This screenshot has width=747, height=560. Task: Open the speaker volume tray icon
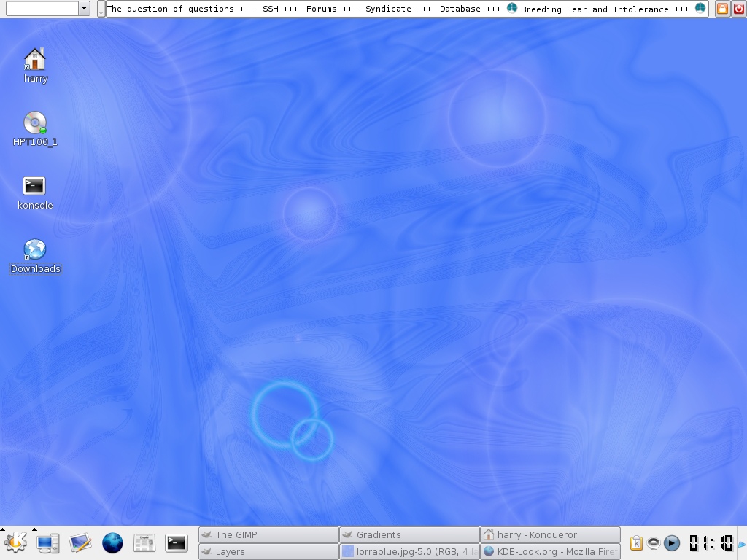click(x=654, y=542)
